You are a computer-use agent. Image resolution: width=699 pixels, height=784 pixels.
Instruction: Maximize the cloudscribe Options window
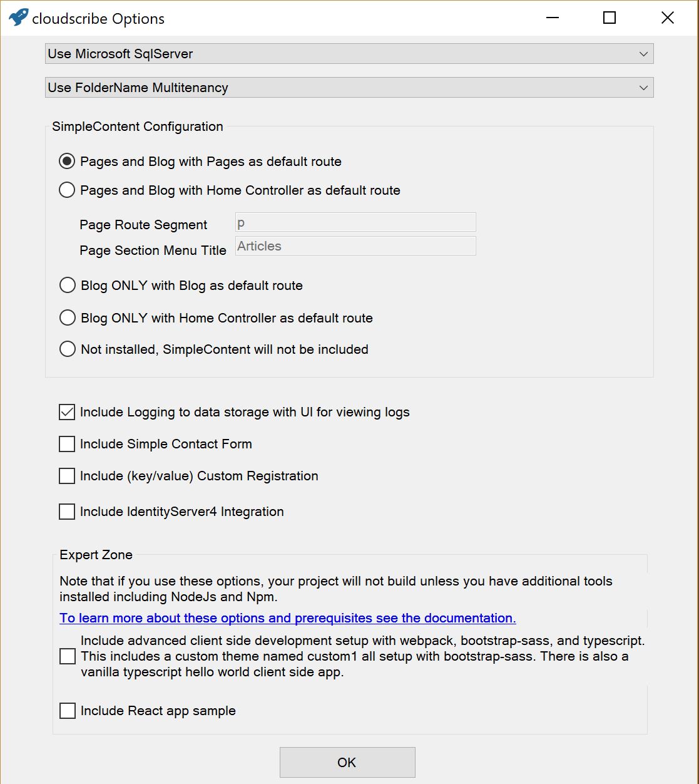(x=609, y=18)
